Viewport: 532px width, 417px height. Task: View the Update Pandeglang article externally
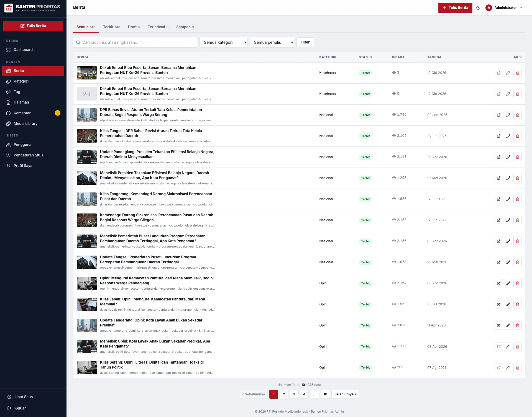[499, 157]
